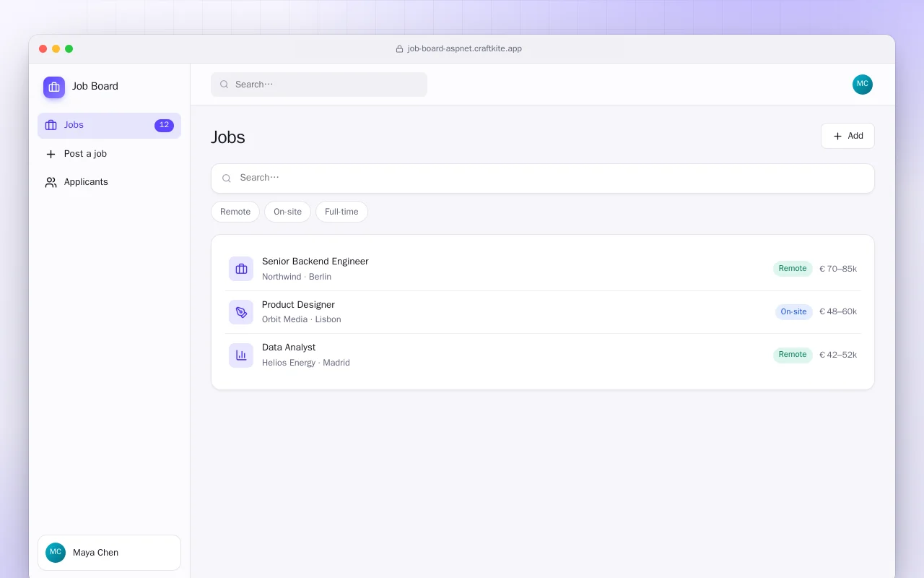Click On-site tag on Product Designer
924x578 pixels.
coord(794,312)
